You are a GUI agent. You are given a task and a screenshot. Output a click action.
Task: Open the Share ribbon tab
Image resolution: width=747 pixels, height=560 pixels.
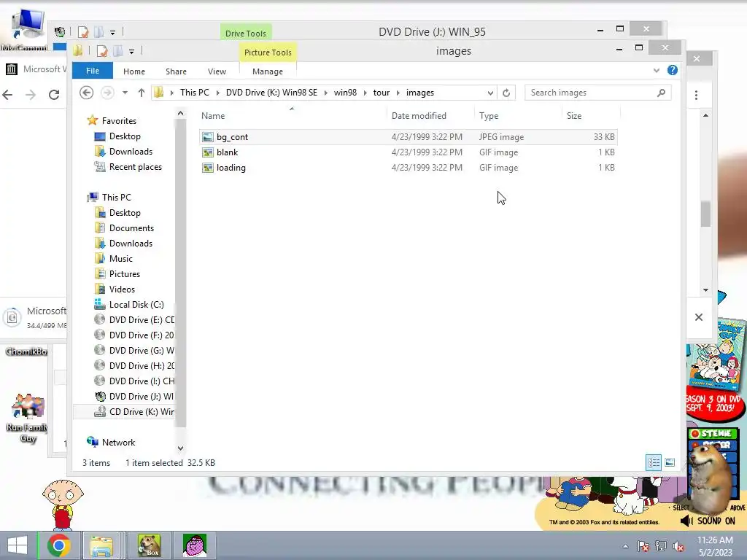tap(176, 71)
